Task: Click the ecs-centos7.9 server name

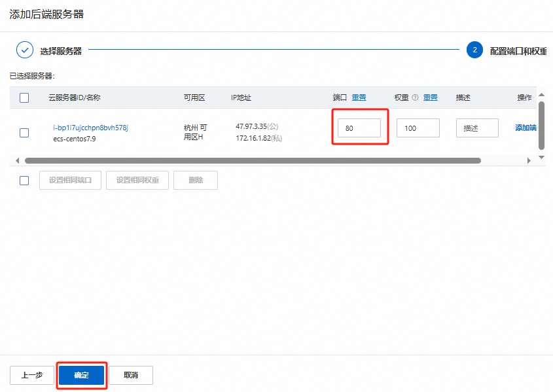Action: click(75, 139)
